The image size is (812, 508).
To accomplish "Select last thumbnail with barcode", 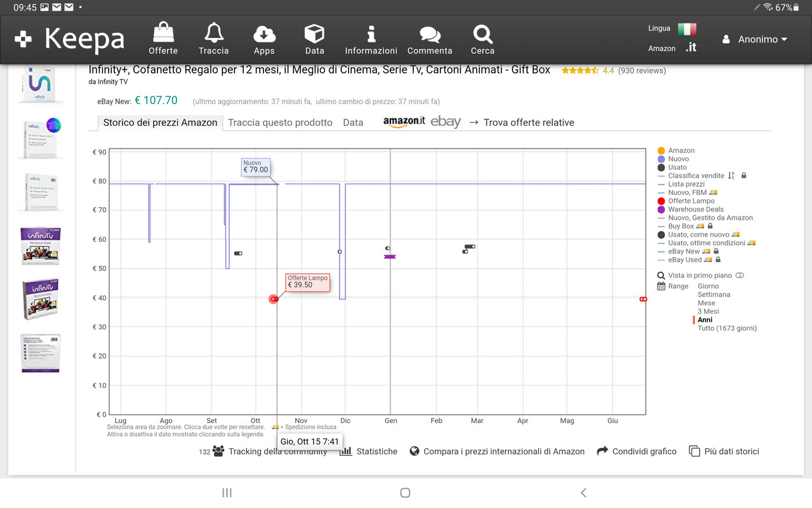I will 40,353.
